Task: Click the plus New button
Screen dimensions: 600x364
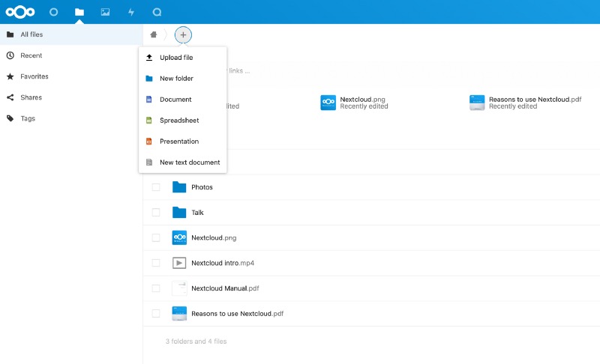Action: click(x=183, y=34)
